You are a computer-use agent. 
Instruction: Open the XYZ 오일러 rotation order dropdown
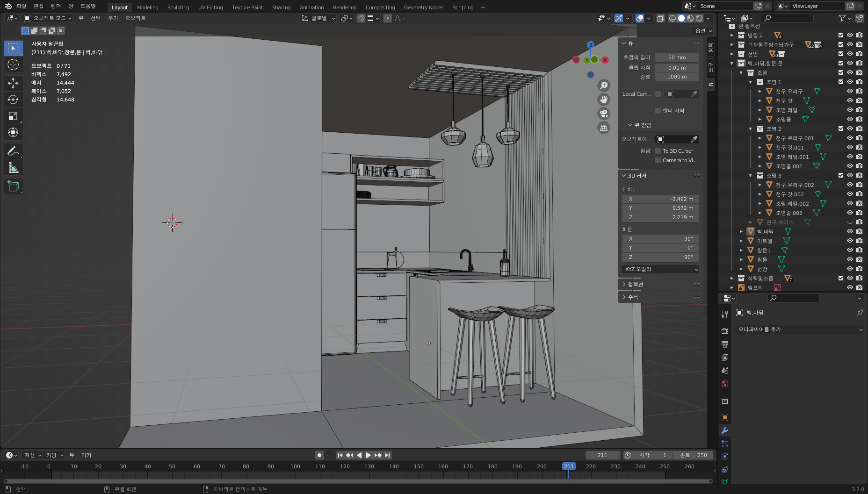click(x=660, y=269)
